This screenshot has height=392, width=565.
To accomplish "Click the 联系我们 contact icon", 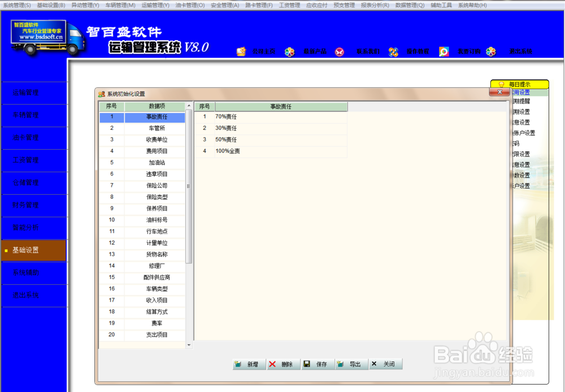I will (x=340, y=51).
